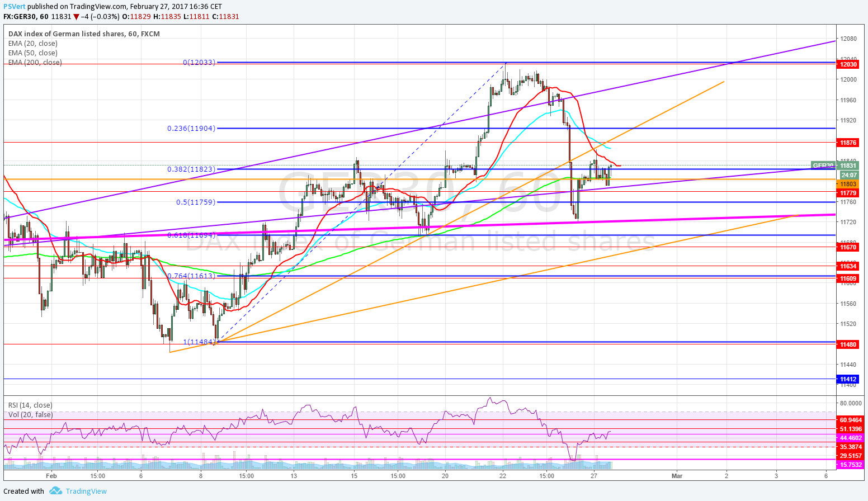Click the red 11480 price label

848,344
